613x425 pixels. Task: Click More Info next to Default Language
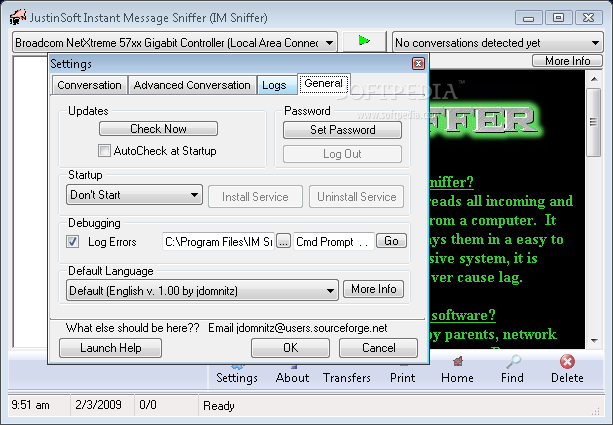pyautogui.click(x=373, y=289)
